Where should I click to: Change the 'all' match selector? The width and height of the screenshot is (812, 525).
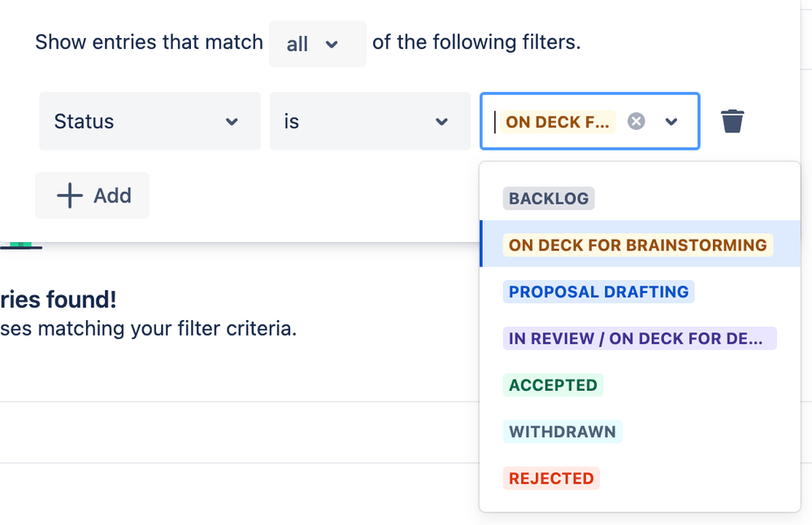[316, 44]
